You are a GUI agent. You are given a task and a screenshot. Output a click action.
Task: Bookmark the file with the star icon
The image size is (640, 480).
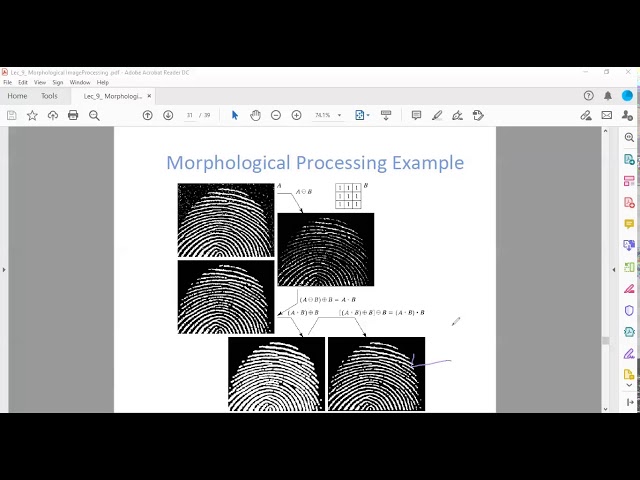click(x=32, y=116)
